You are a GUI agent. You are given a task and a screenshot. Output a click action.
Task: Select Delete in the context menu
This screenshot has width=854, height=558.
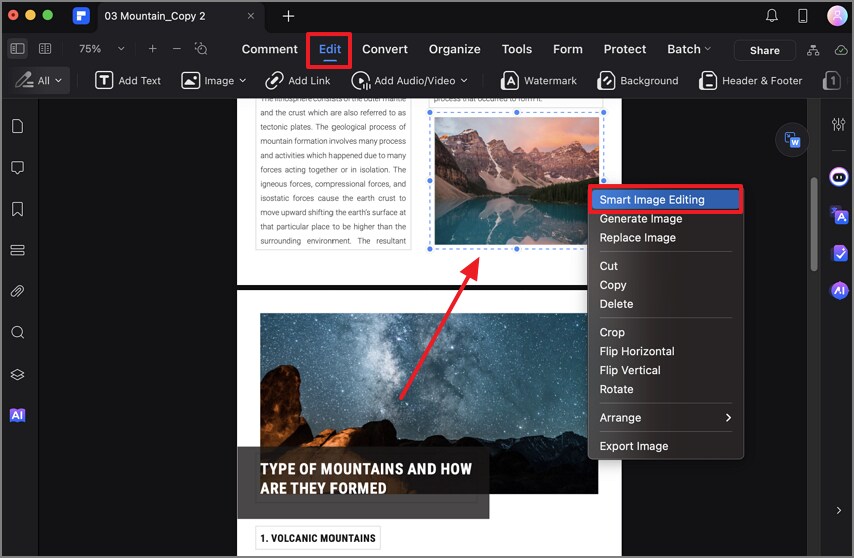click(x=665, y=304)
